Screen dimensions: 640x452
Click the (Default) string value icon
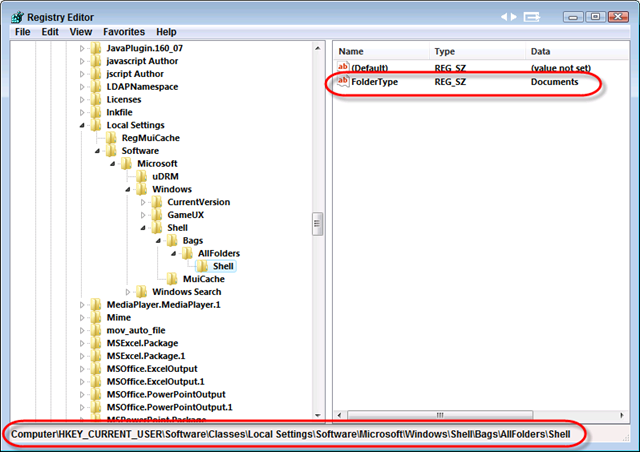pyautogui.click(x=343, y=67)
